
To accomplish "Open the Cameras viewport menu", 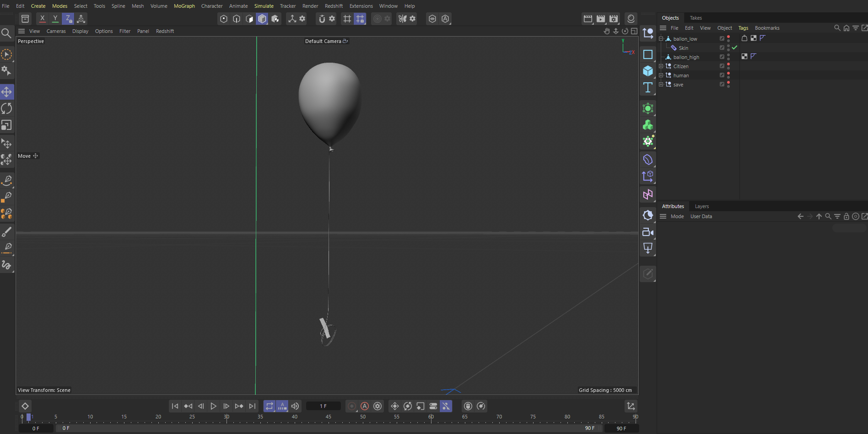I will (x=56, y=31).
